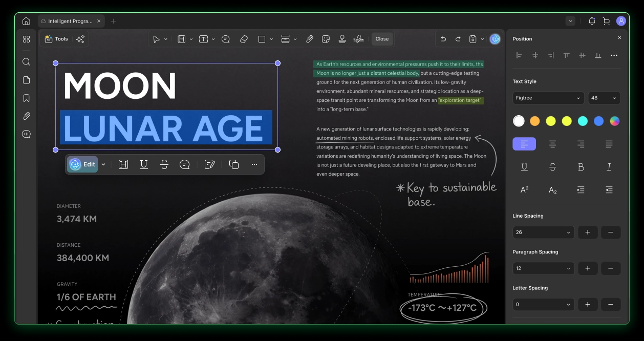Viewport: 644px width, 341px height.
Task: Open the attachments panel in left sidebar
Action: tap(27, 116)
